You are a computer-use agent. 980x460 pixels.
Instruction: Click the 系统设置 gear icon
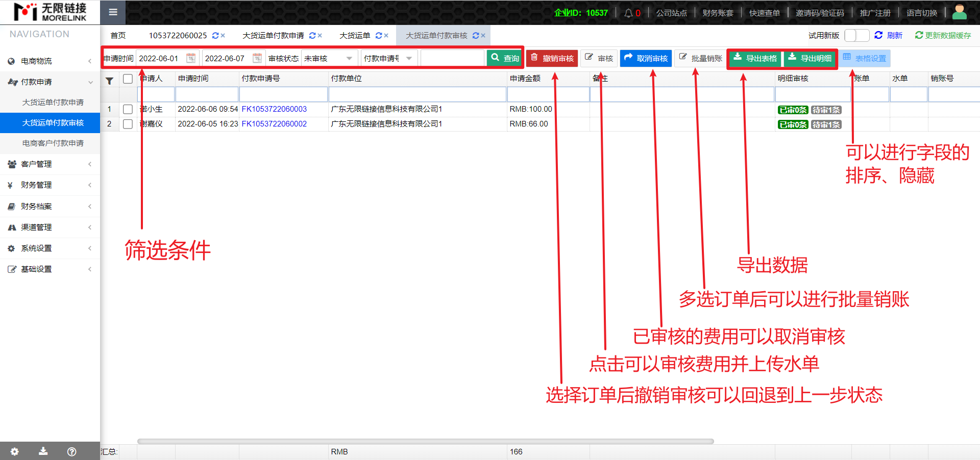click(x=11, y=248)
